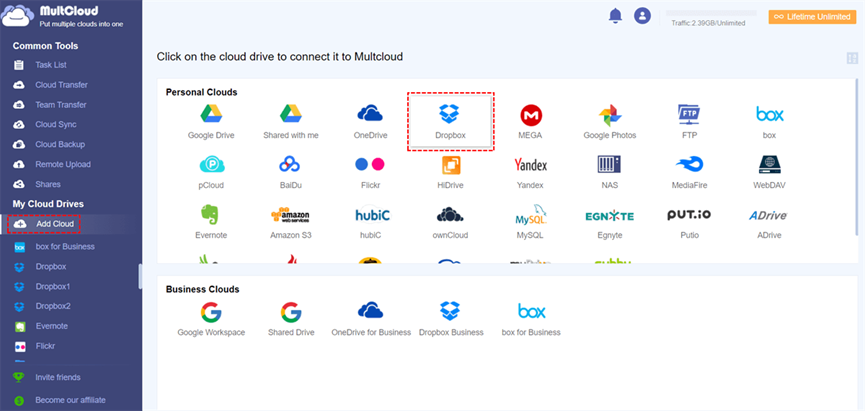Choose Dropbox in Personal Clouds

coord(451,121)
